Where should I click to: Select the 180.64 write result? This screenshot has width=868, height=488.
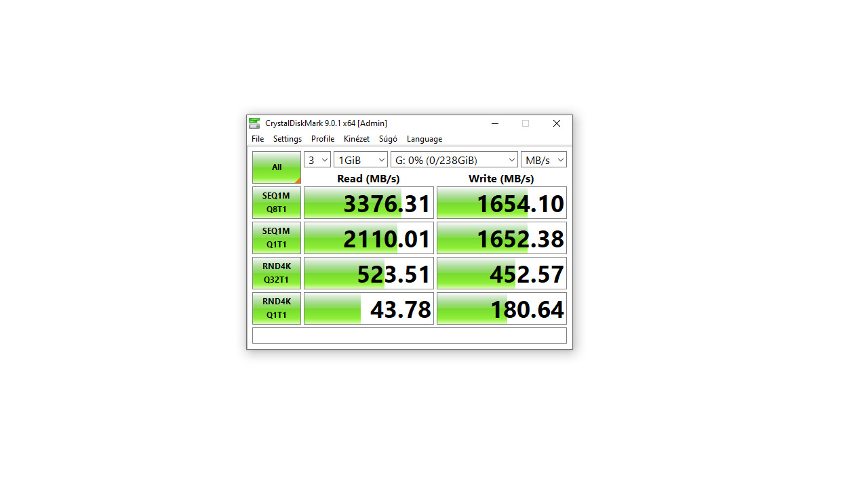tap(502, 308)
